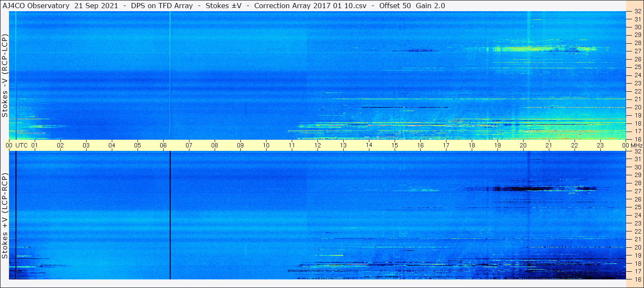The height and width of the screenshot is (288, 644).
Task: Click the 25 MHz label of the upper Stokes -V panel
Action: tap(638, 67)
